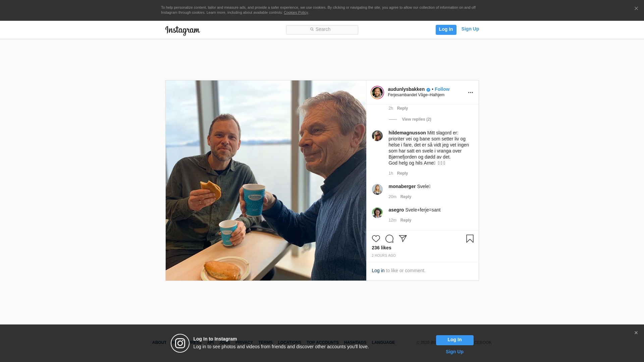The height and width of the screenshot is (362, 644).
Task: Focus the Search input field
Action: pos(322,30)
